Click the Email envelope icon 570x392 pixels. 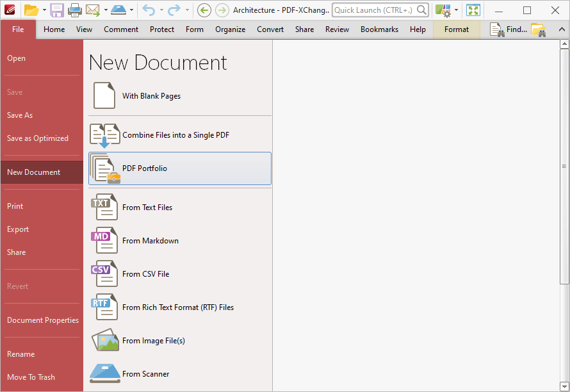pyautogui.click(x=93, y=10)
